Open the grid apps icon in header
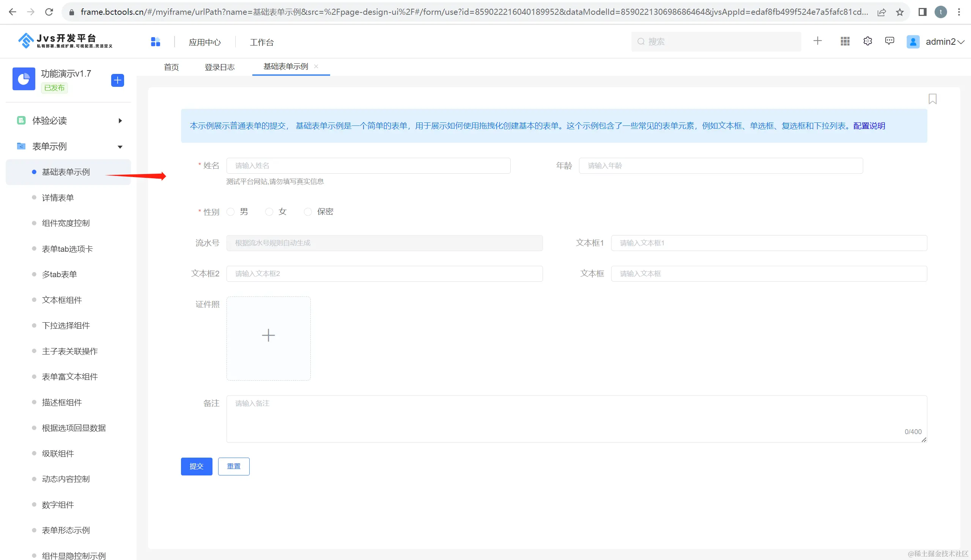This screenshot has width=971, height=560. (845, 41)
